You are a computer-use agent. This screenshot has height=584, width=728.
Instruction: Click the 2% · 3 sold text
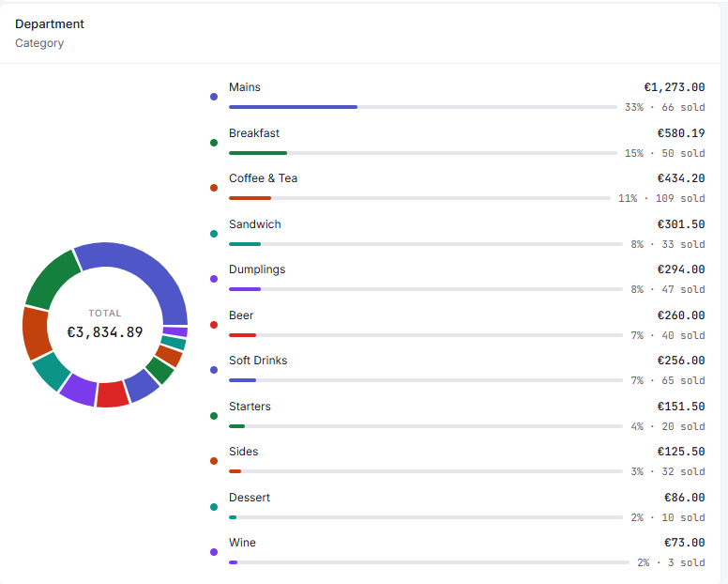click(x=671, y=562)
